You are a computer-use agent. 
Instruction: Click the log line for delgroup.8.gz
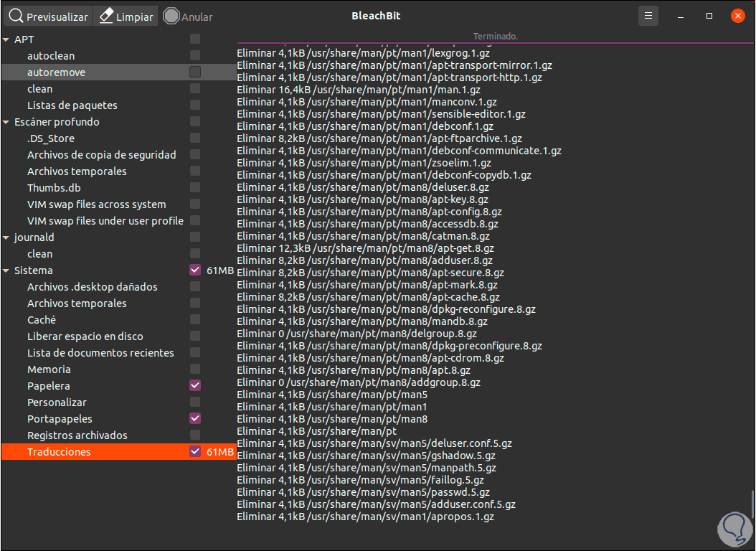(356, 334)
